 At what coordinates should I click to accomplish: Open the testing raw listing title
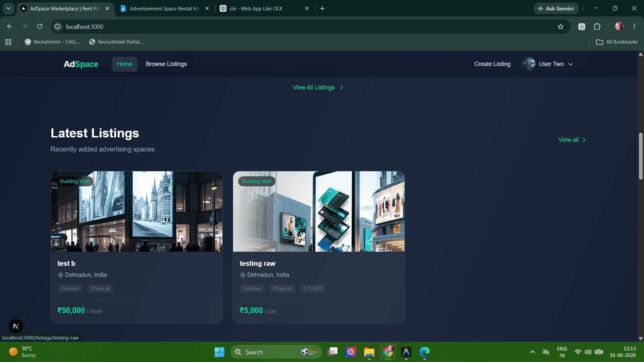258,263
